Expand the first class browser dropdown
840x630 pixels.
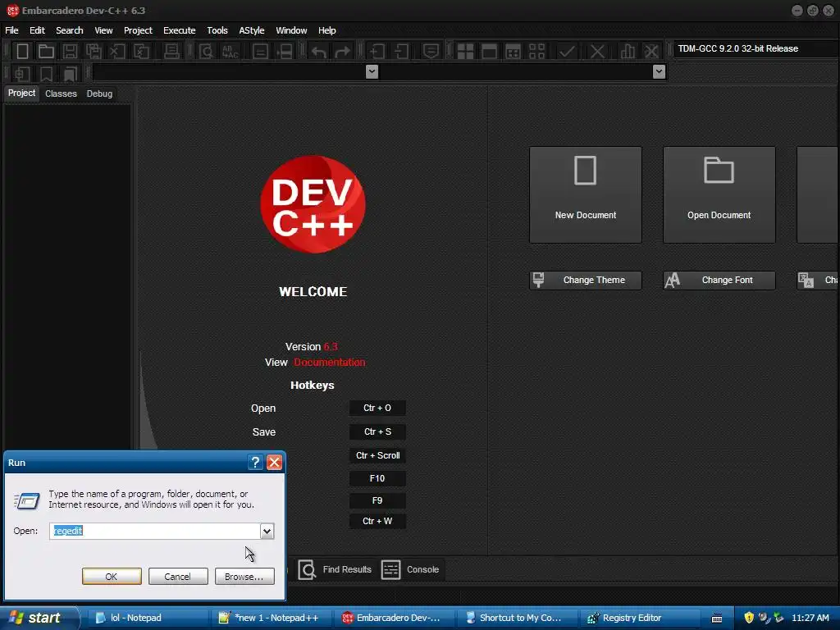click(x=372, y=72)
